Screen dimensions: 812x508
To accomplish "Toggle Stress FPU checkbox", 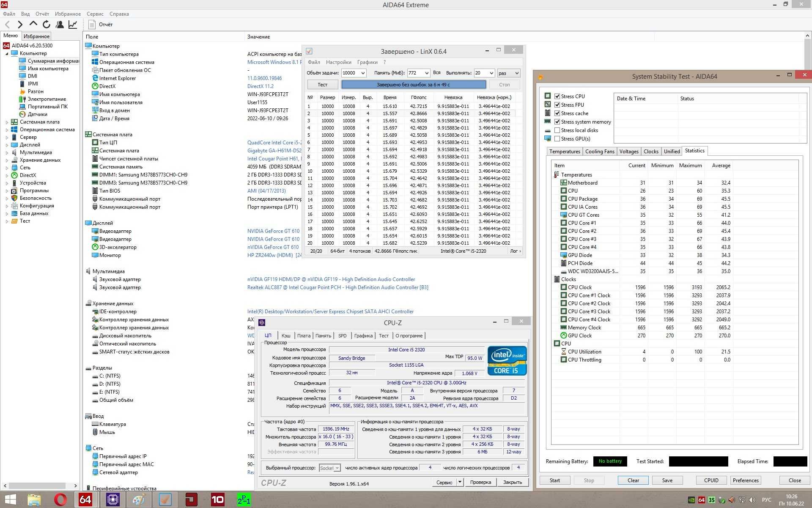I will click(557, 105).
